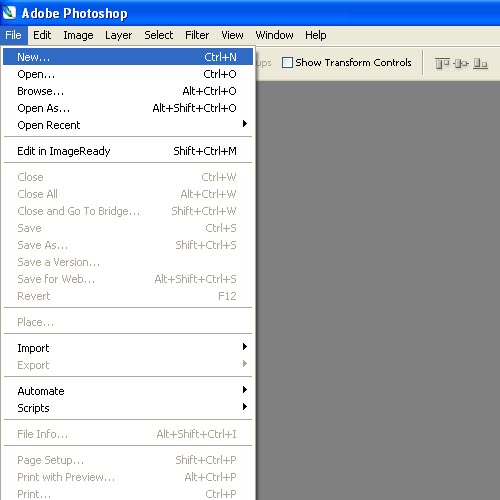Viewport: 500px width, 500px height.
Task: Choose Open As... menu entry
Action: 128,108
